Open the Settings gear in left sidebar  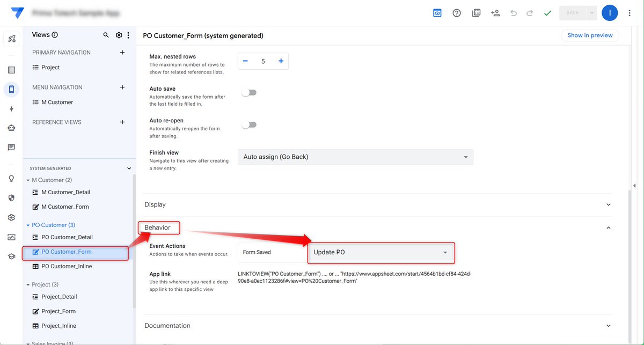[11, 217]
